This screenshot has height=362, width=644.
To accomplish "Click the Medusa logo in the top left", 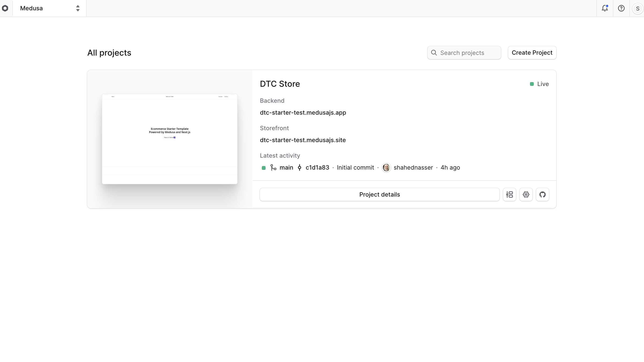I will tap(5, 8).
